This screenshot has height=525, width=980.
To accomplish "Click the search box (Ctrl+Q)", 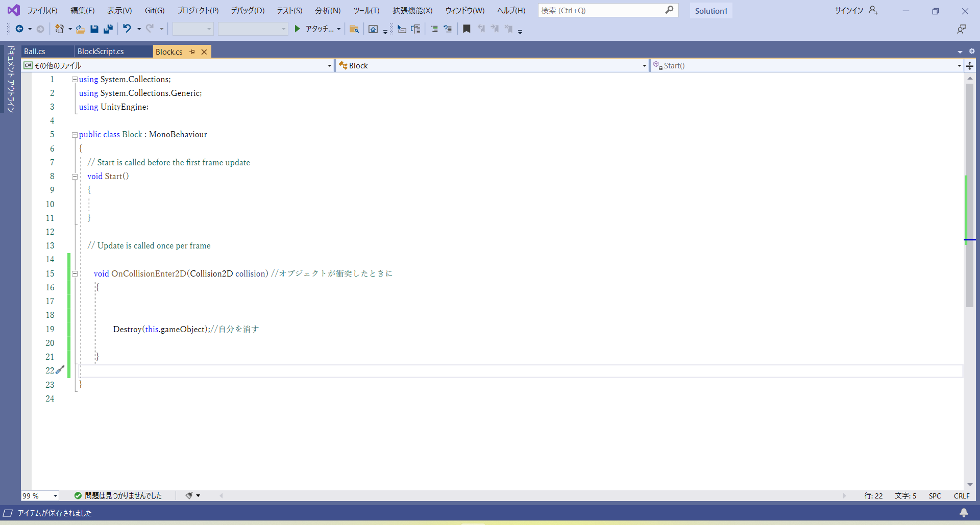I will click(602, 11).
